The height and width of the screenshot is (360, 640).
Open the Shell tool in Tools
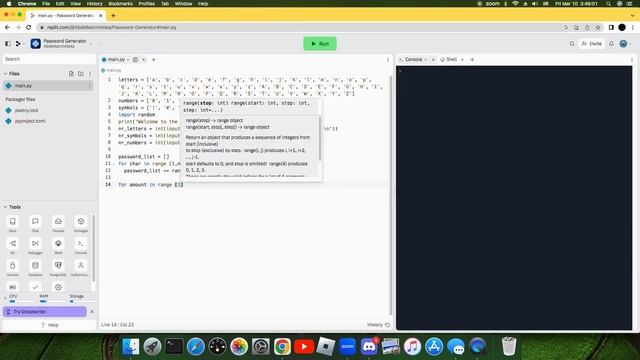point(58,245)
